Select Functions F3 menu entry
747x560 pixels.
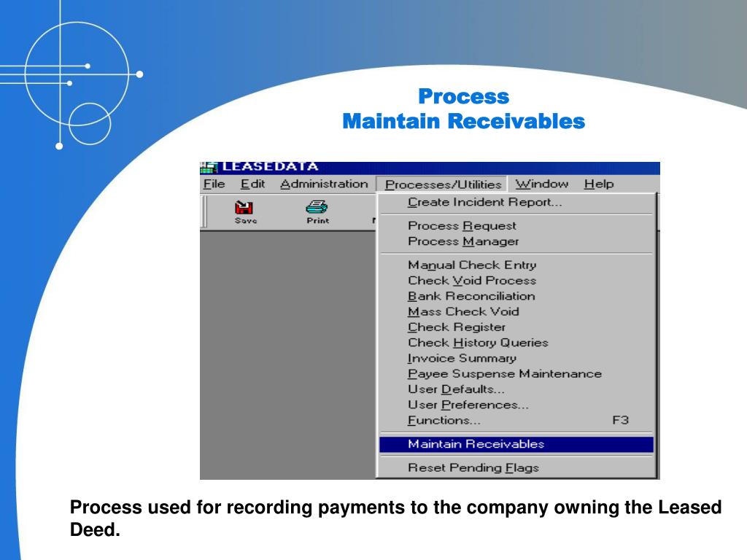click(516, 421)
